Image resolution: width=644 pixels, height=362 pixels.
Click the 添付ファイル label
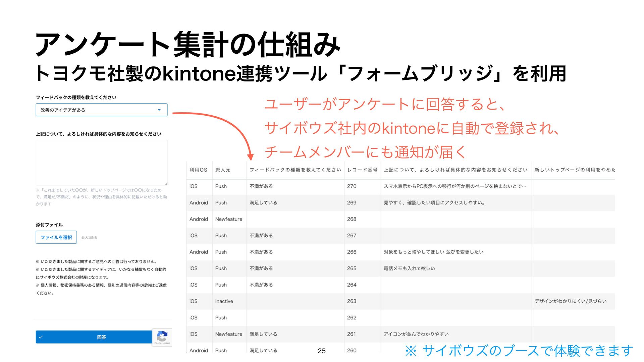click(49, 225)
